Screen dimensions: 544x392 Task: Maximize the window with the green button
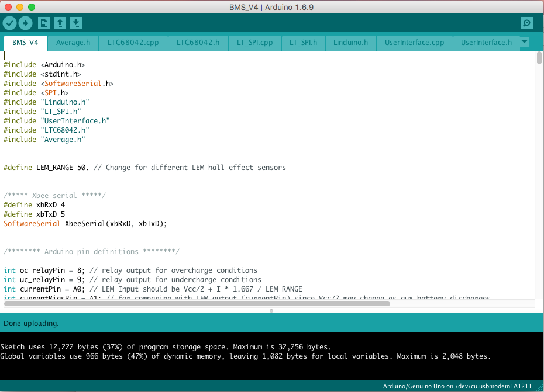click(x=31, y=7)
